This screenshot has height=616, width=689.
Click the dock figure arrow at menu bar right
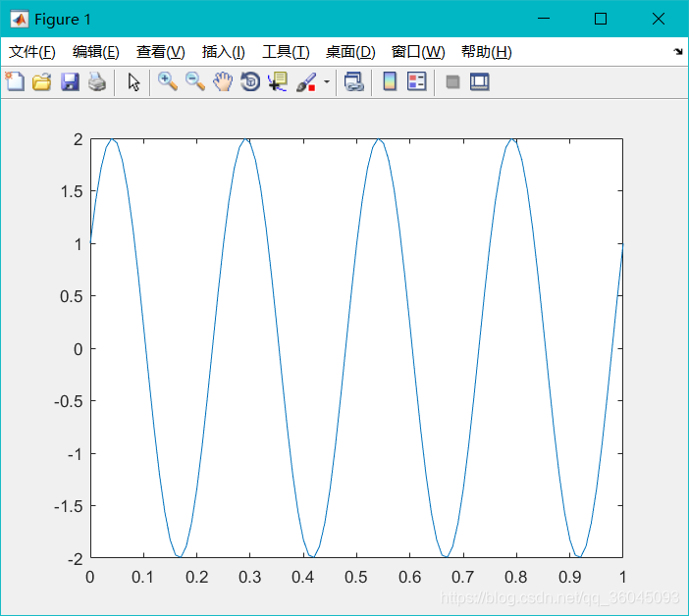tap(677, 52)
